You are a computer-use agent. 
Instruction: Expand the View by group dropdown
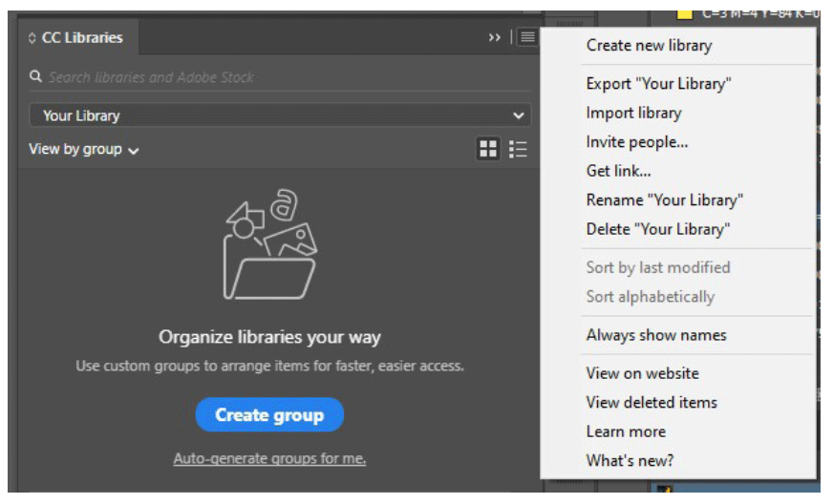coord(83,149)
